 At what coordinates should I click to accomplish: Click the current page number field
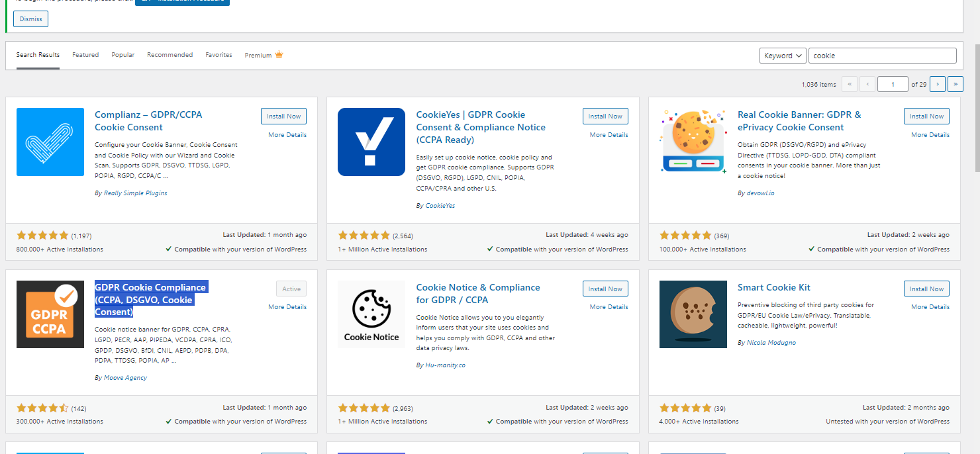[893, 84]
